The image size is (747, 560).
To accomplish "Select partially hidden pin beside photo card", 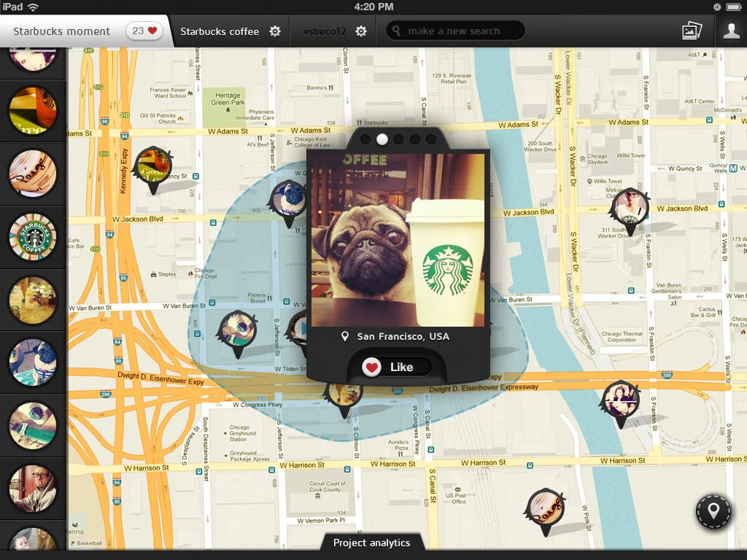I will [298, 330].
